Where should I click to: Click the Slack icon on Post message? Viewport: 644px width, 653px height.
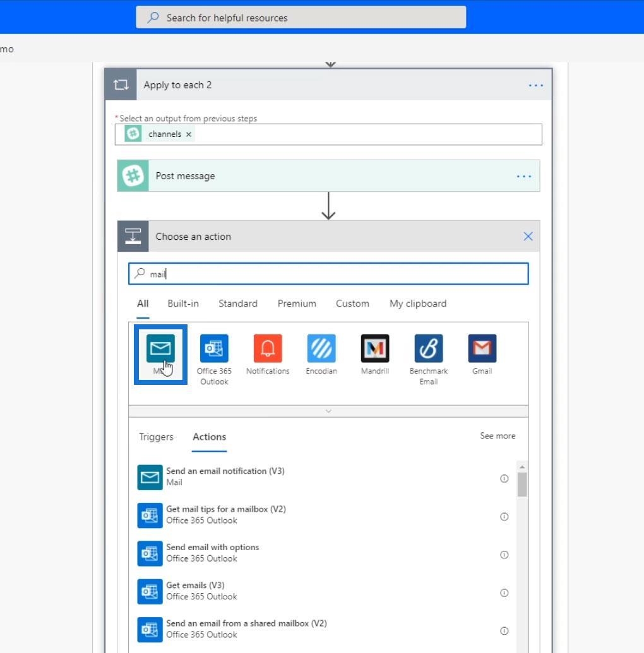coord(133,176)
